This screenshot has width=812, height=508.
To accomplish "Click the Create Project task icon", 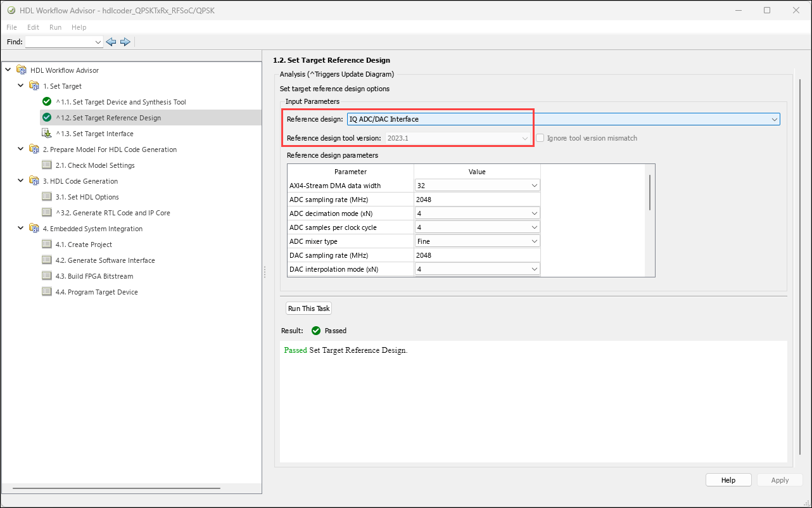I will [x=46, y=244].
